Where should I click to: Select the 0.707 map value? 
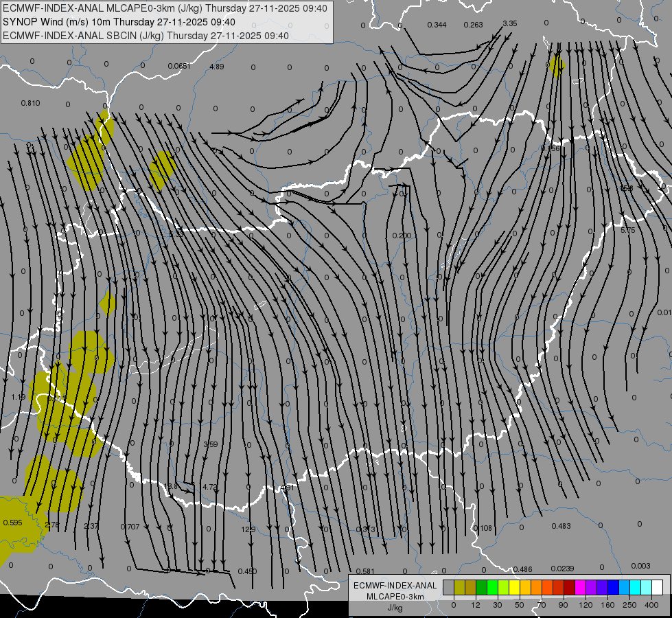130,527
